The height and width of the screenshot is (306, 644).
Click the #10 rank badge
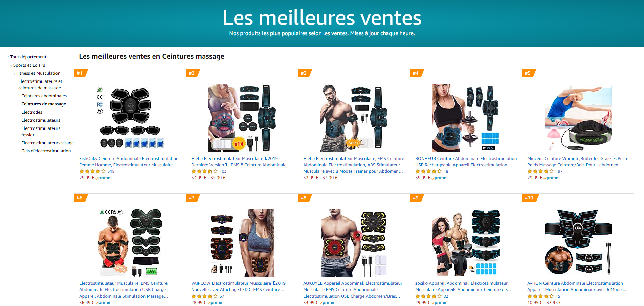click(x=529, y=198)
